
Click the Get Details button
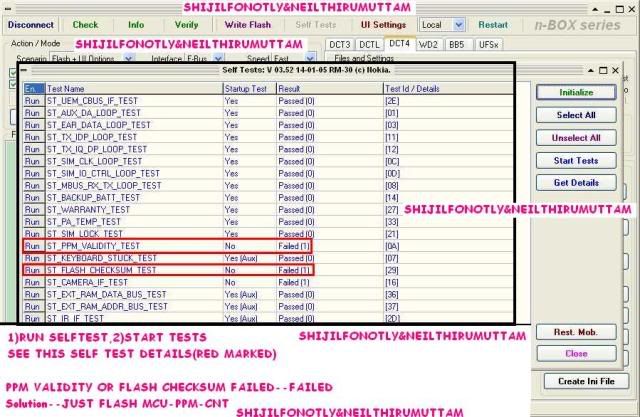[574, 183]
